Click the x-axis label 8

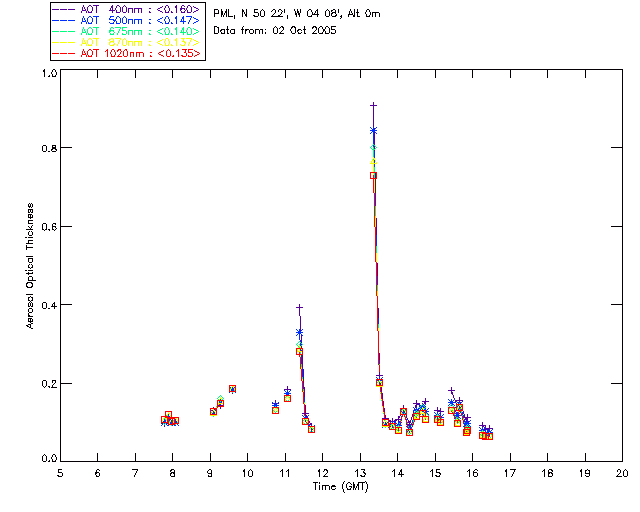click(x=173, y=473)
